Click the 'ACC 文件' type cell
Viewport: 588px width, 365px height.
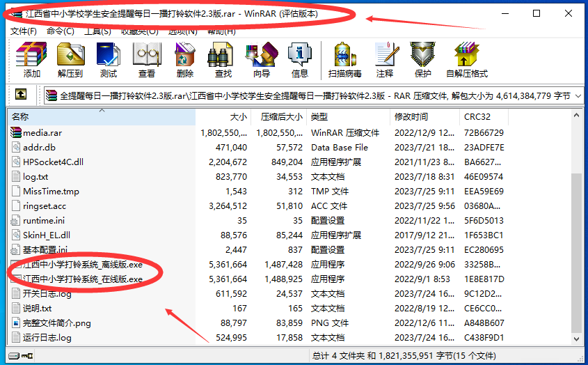point(329,205)
